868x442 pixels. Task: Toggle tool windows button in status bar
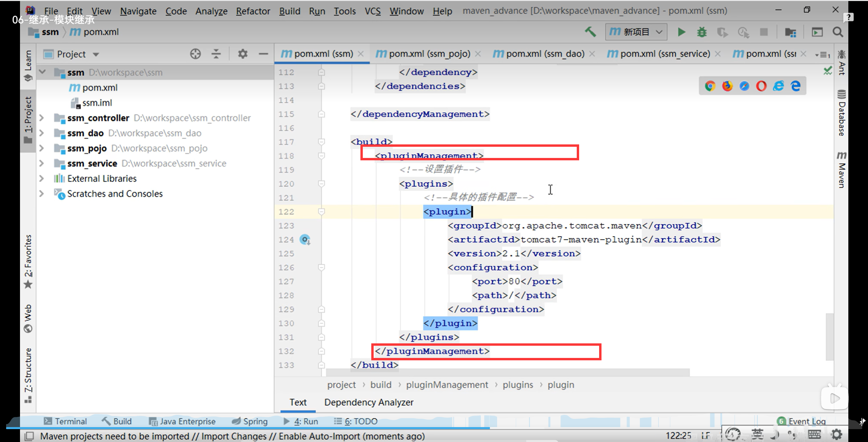(x=29, y=436)
